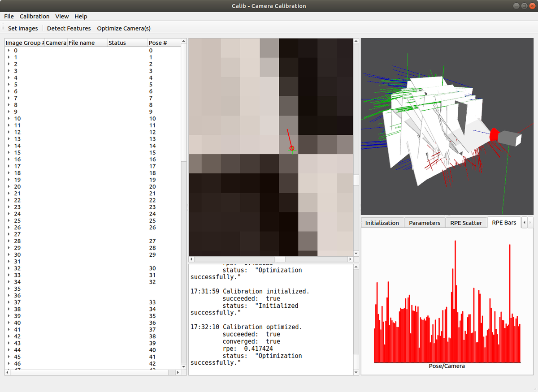Screen dimensions: 538x392
Task: Expand image group 0 in the list
Action: [x=9, y=50]
